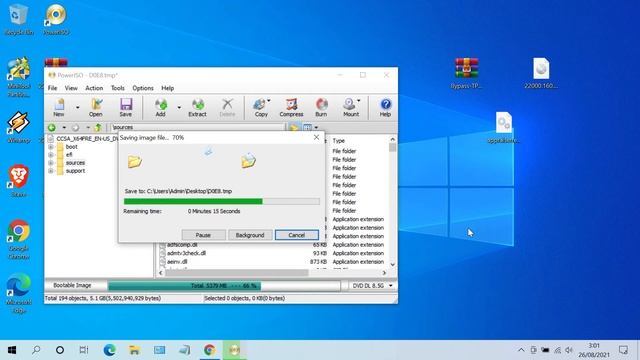Expand the support folder tree node

pos(51,171)
